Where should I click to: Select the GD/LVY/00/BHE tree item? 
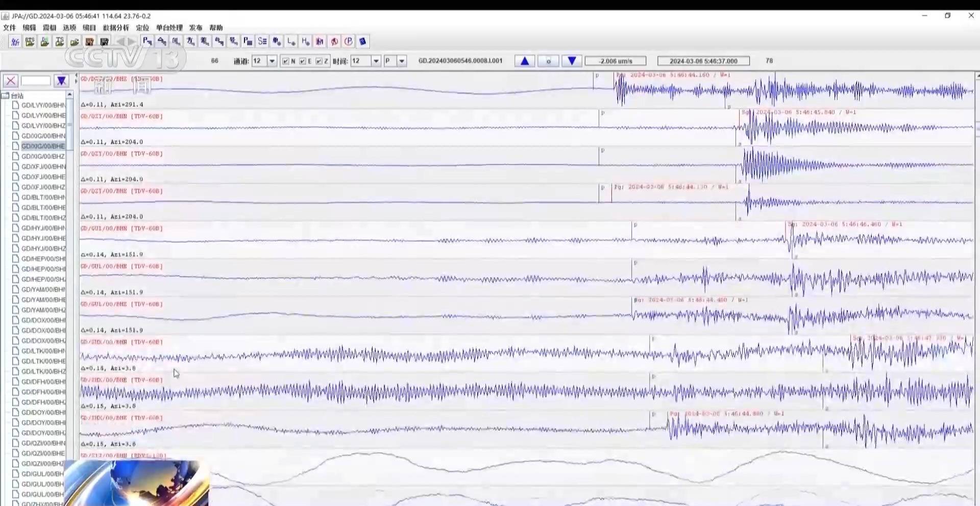(43, 115)
